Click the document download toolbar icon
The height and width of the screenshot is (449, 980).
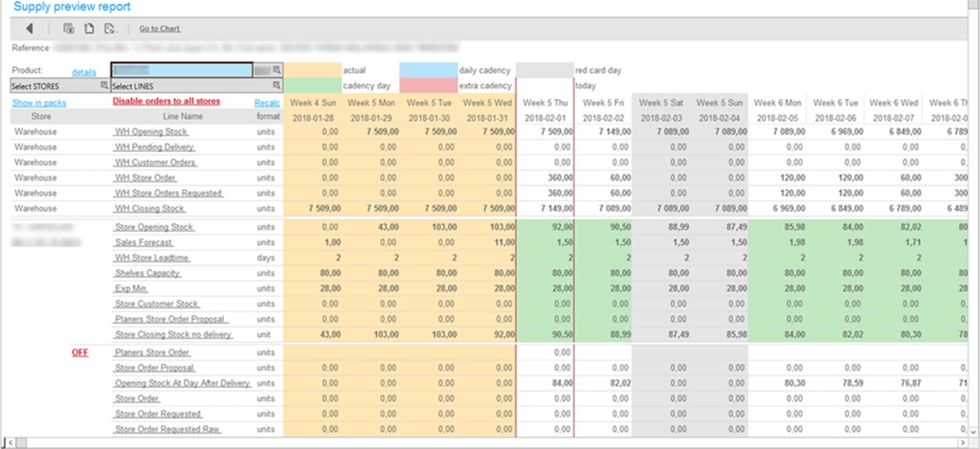(x=110, y=28)
